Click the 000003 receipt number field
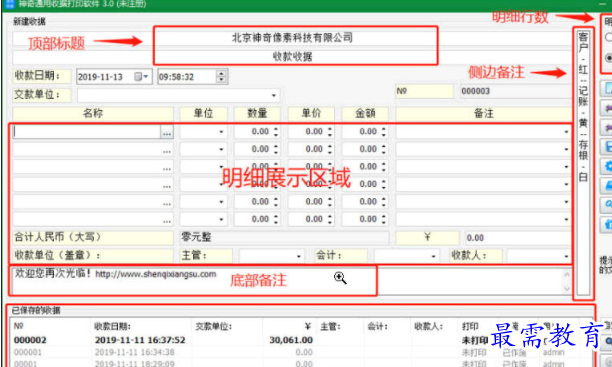Viewport: 612px width, 367px height. (x=515, y=91)
